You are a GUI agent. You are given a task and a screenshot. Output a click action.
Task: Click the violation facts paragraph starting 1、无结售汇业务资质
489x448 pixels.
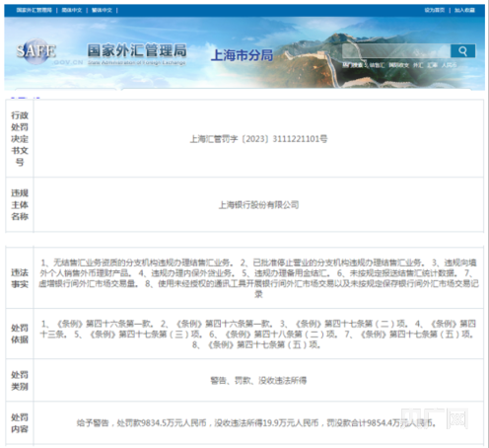(258, 278)
